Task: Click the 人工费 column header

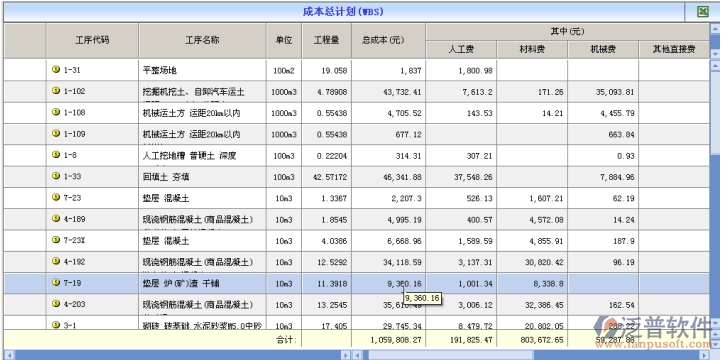Action: pyautogui.click(x=461, y=49)
